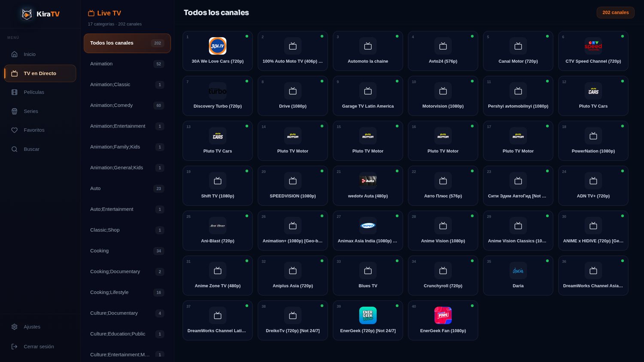Click the Buscar magnifier icon
This screenshot has width=644, height=362.
point(15,149)
